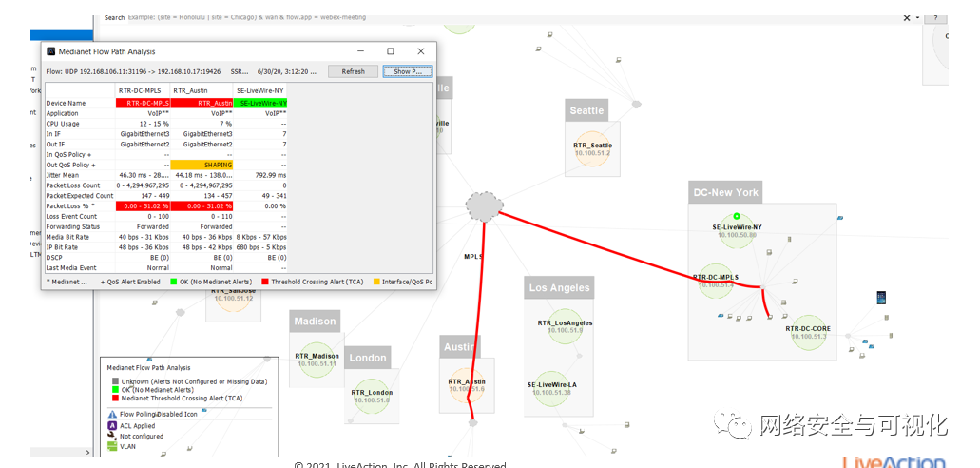The image size is (980, 468).
Task: Click the Austin site label
Action: [459, 346]
